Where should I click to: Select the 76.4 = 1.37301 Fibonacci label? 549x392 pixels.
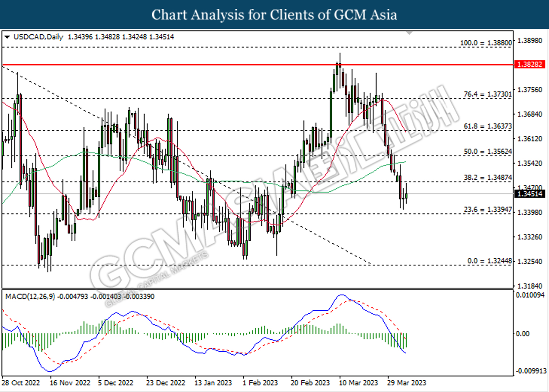tap(488, 94)
